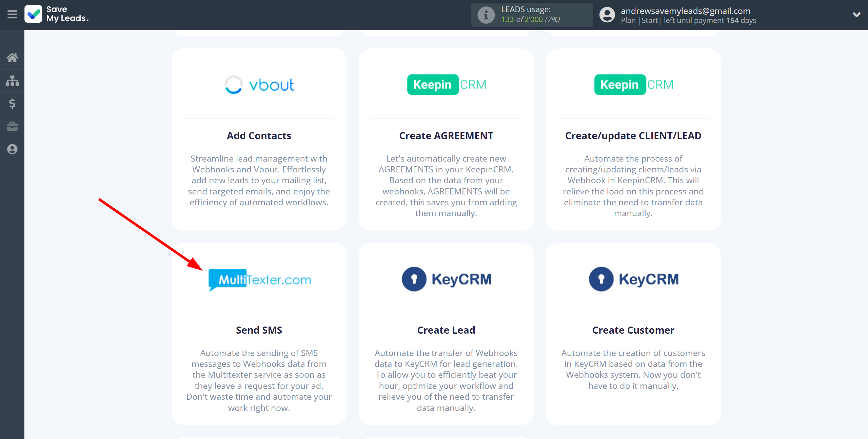Click the andrewsavemyleads@gmail.com account email

[x=686, y=11]
